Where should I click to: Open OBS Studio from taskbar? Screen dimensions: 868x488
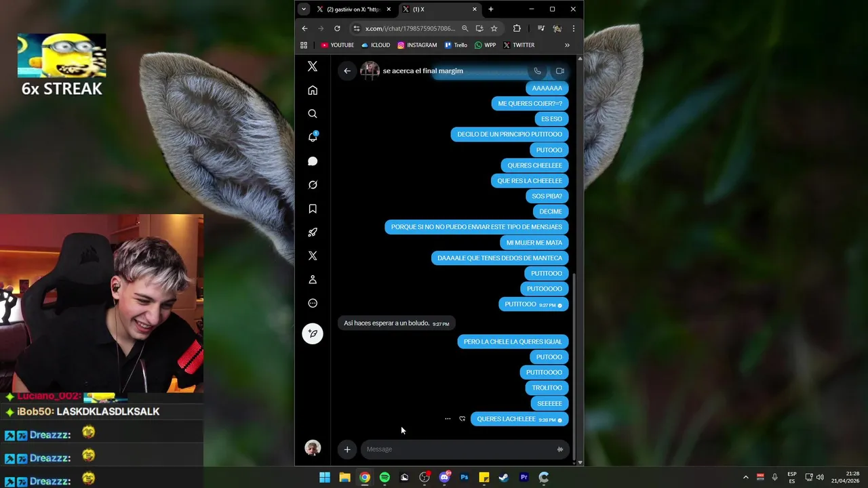[x=425, y=477]
